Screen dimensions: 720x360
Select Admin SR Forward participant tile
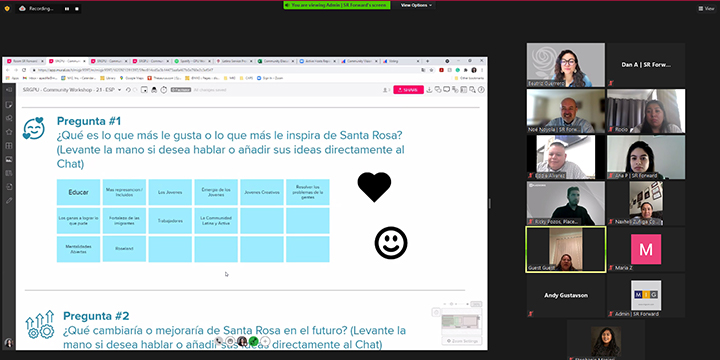646,295
